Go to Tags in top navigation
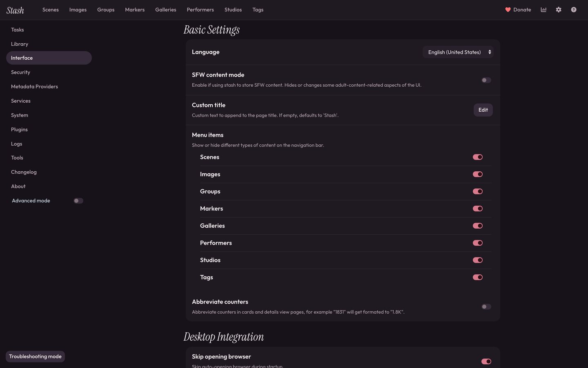The height and width of the screenshot is (368, 588). pyautogui.click(x=258, y=10)
